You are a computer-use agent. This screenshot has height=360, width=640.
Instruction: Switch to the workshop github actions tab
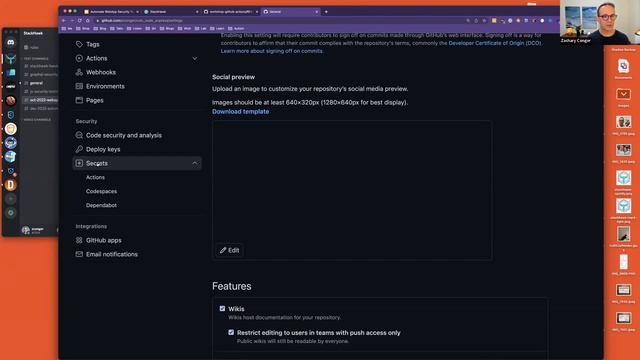231,12
